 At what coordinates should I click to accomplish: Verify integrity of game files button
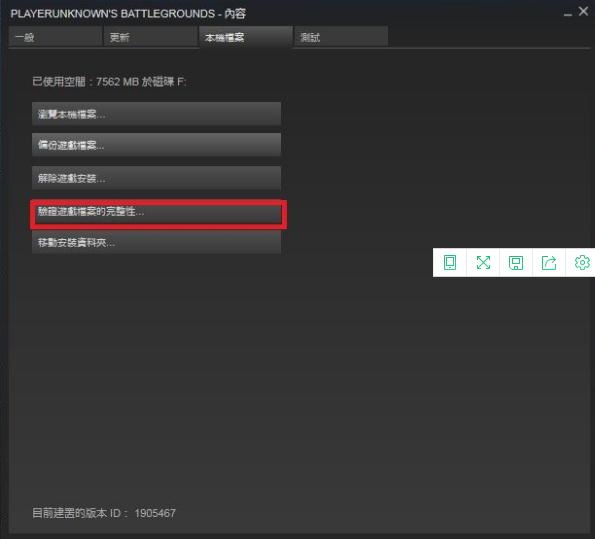click(x=158, y=213)
